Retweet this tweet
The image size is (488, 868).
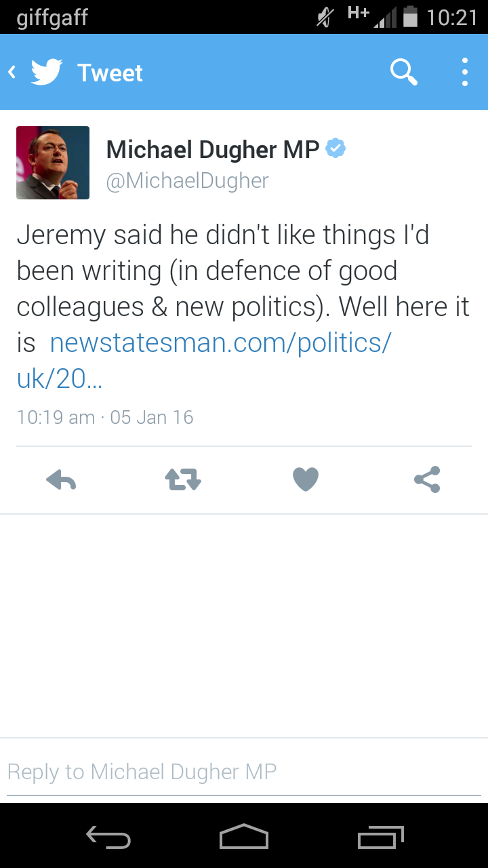183,480
